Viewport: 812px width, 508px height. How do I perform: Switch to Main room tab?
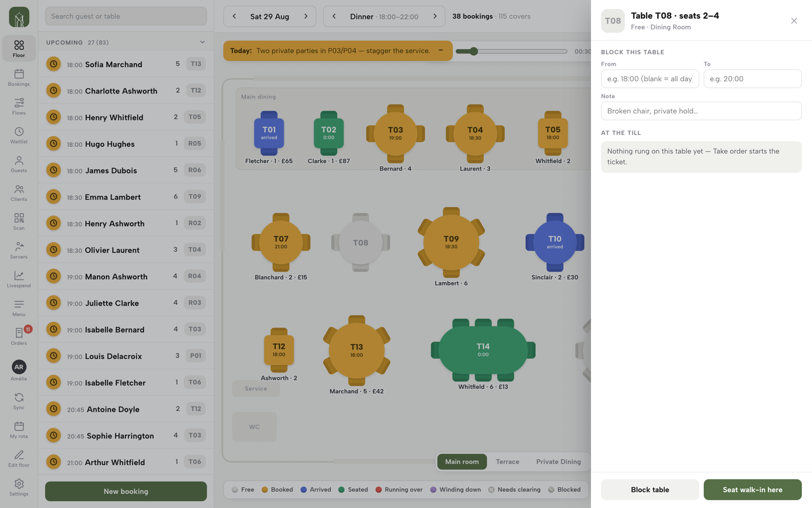(462, 462)
